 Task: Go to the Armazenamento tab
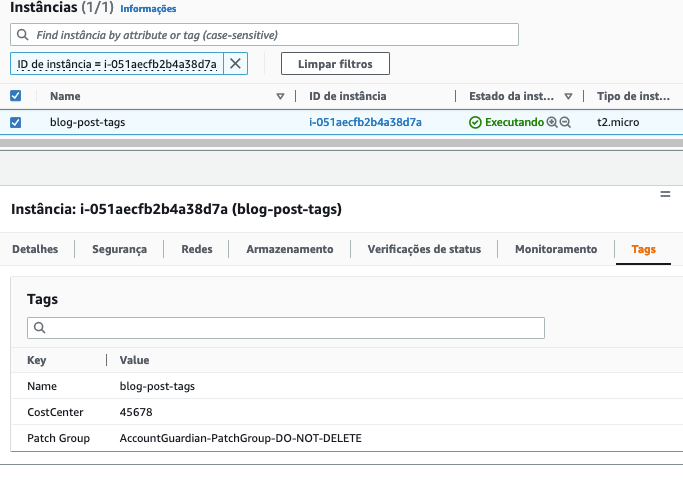coord(290,249)
